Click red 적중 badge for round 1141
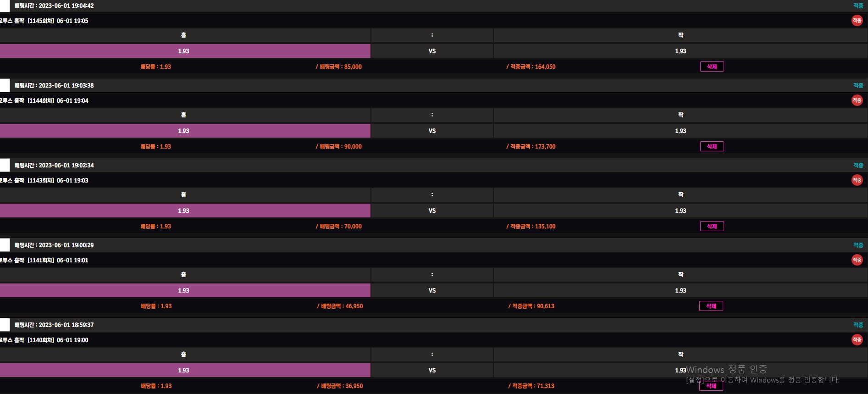This screenshot has height=394, width=868. pyautogui.click(x=857, y=260)
